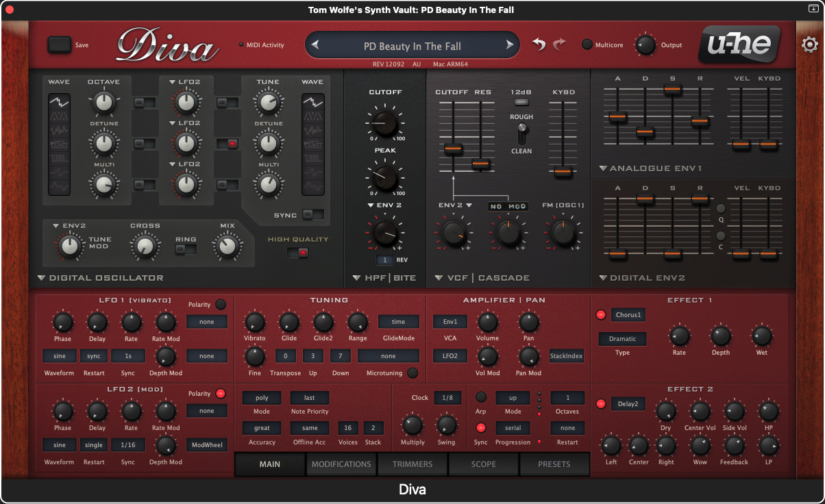
Task: Click the Cross knob
Action: pos(144,246)
